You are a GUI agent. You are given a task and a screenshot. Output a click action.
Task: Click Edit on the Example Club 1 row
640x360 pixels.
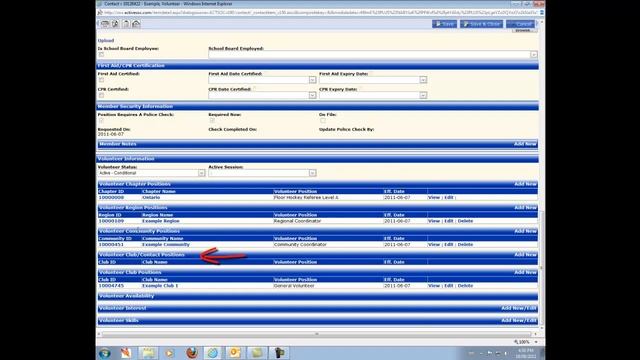pos(449,286)
